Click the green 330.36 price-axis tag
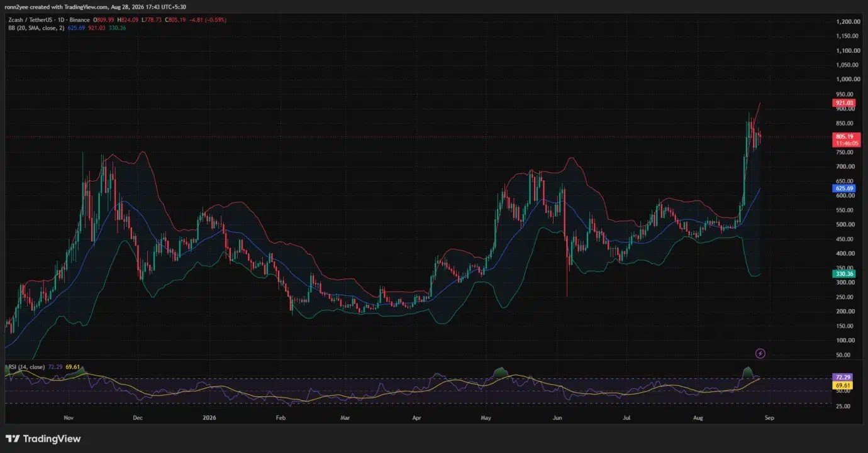868x453 pixels. click(x=843, y=274)
